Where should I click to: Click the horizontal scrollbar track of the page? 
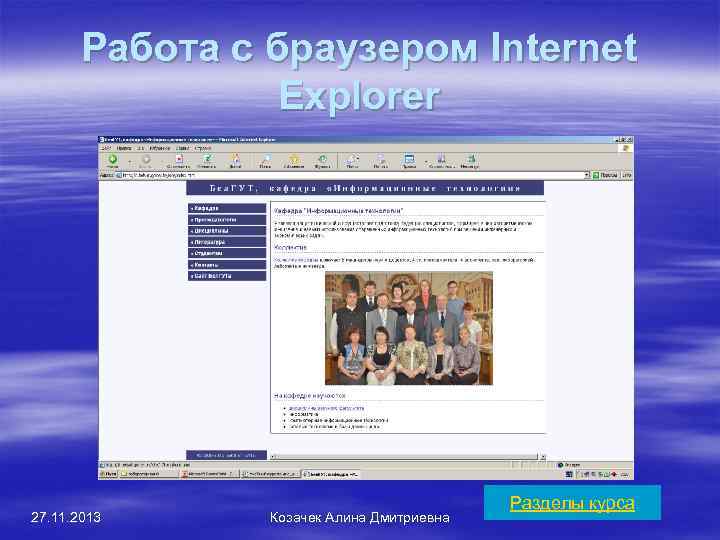pyautogui.click(x=406, y=456)
